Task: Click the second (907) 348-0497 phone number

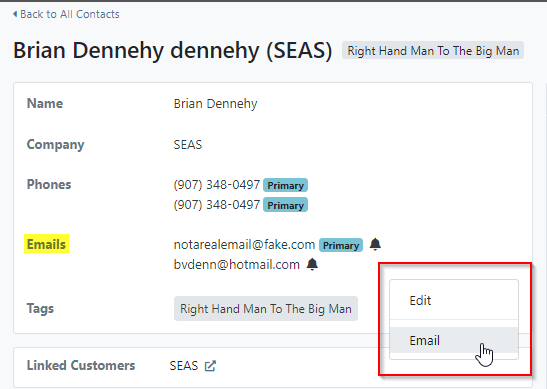Action: (217, 204)
